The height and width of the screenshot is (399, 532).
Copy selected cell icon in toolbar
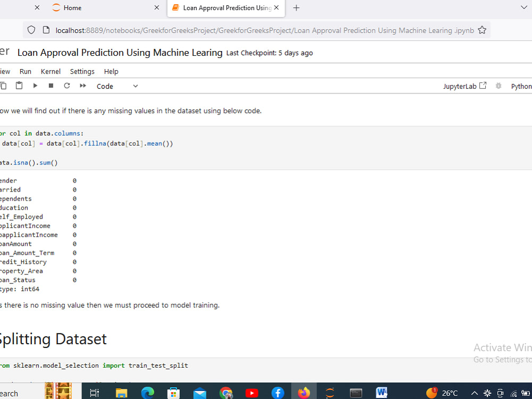coord(3,86)
